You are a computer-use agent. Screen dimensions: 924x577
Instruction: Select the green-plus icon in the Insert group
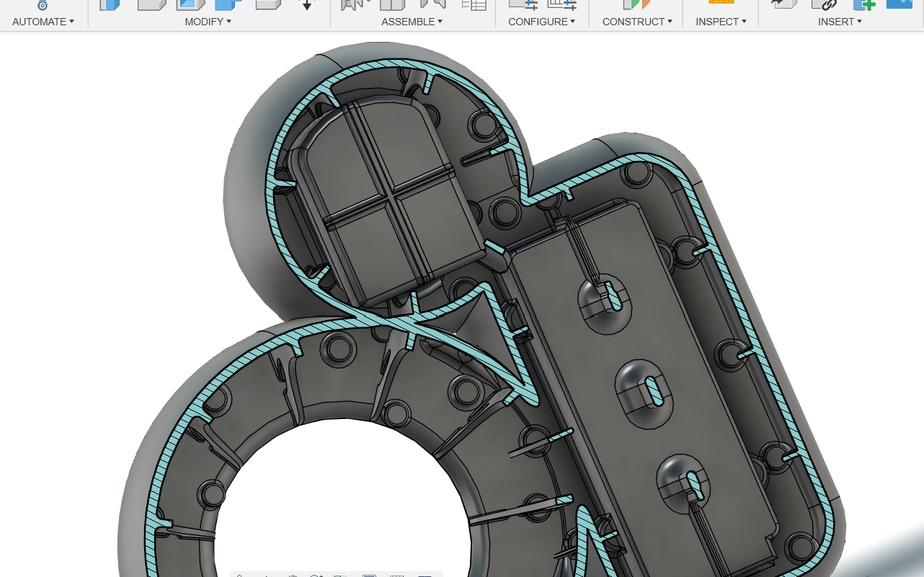point(864,4)
